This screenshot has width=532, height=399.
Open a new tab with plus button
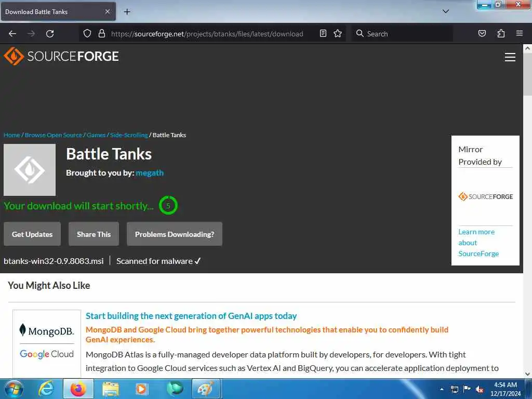(x=127, y=12)
